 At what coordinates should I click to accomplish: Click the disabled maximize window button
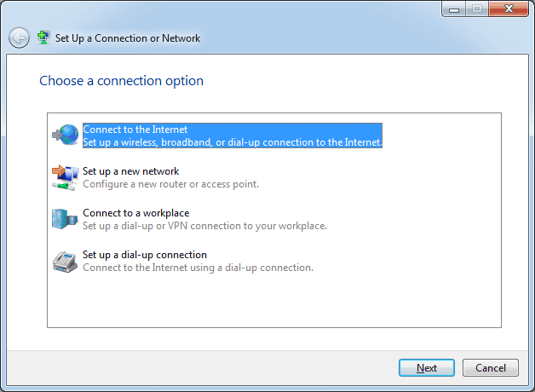pos(477,9)
